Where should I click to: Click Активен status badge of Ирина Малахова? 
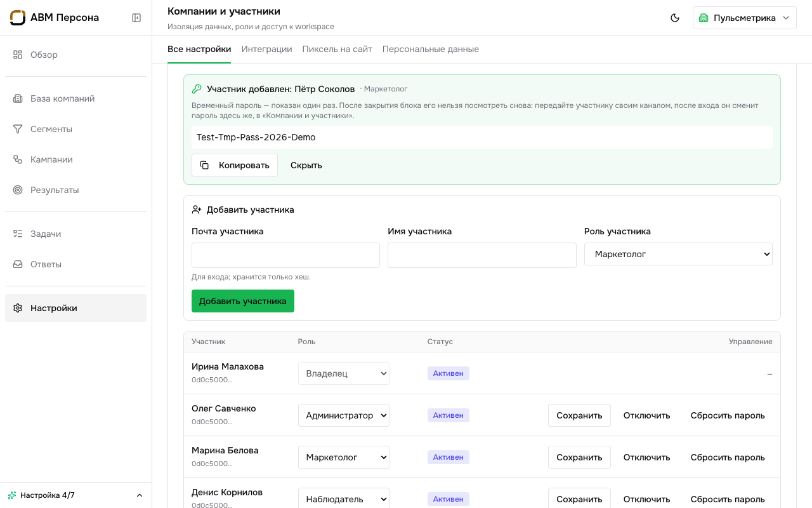tap(449, 373)
